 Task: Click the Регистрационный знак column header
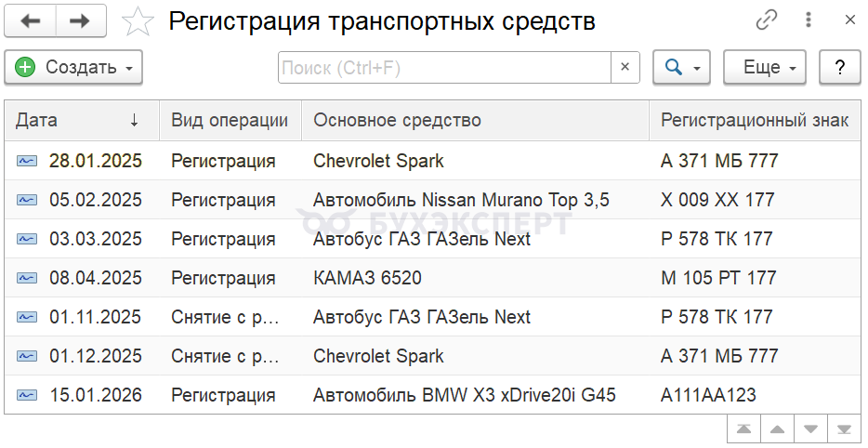pyautogui.click(x=754, y=120)
